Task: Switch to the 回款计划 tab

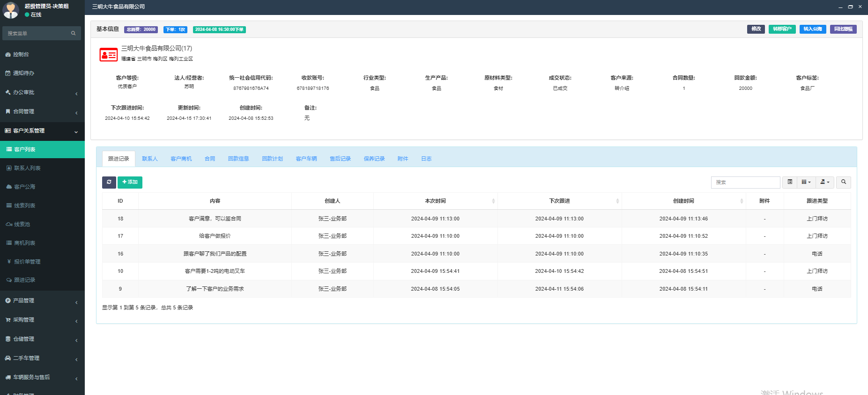Action: pos(272,159)
